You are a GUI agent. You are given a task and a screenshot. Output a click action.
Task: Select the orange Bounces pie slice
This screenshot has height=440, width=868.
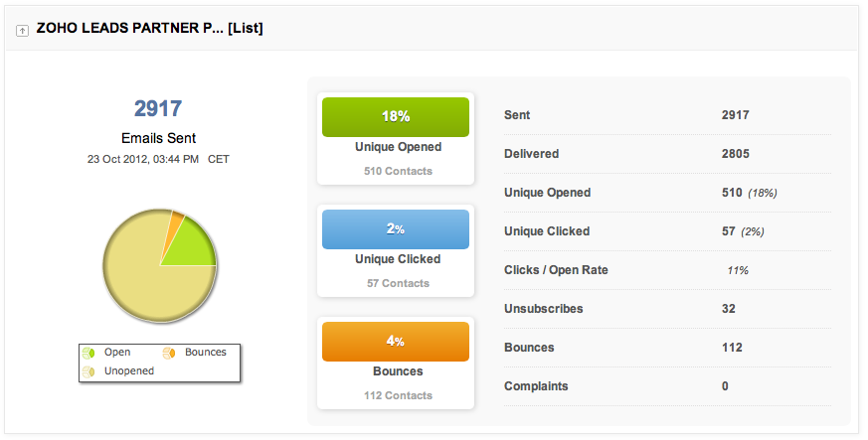(175, 220)
